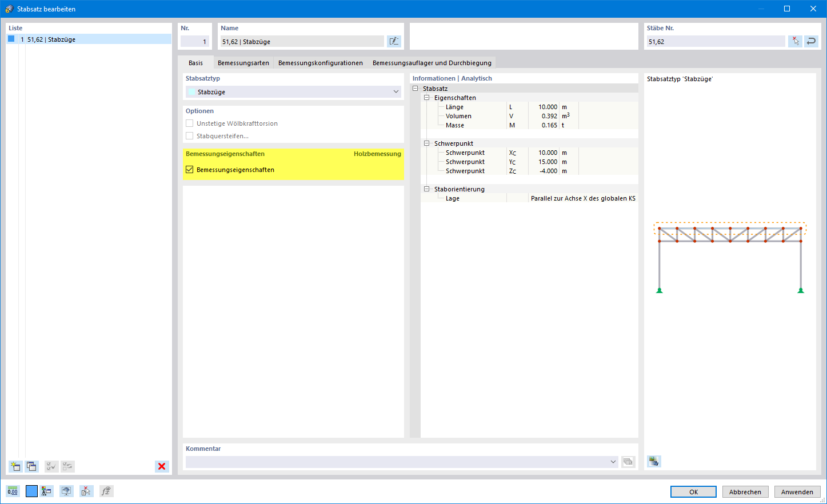
Task: Click the monitor display settings icon
Action: coord(67,491)
